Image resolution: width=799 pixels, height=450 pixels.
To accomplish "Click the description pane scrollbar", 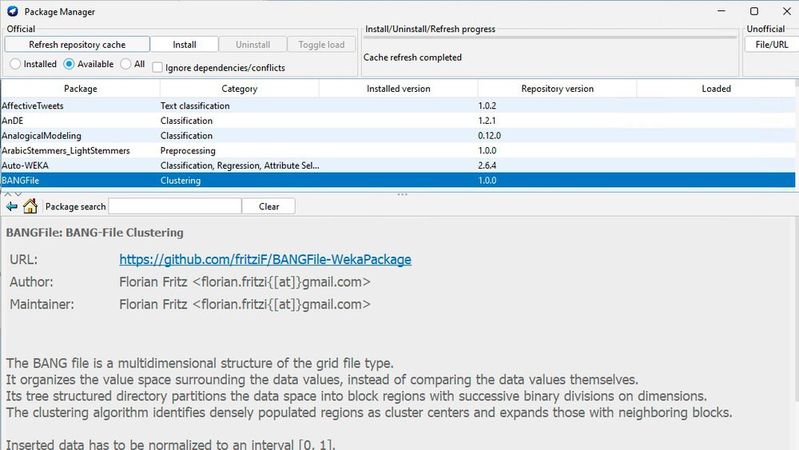I will [x=796, y=309].
